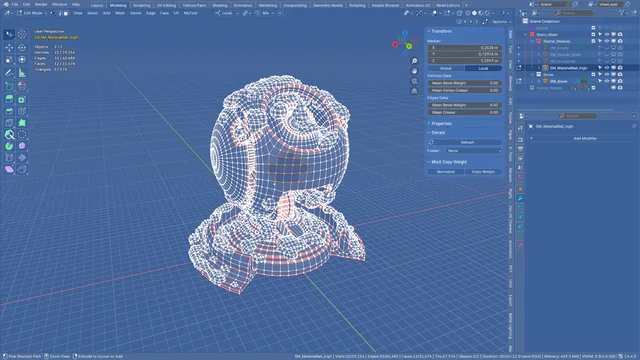Image resolution: width=640 pixels, height=360 pixels.
Task: Hide SM_MaterialBall_high using its eye icon
Action: [x=607, y=68]
